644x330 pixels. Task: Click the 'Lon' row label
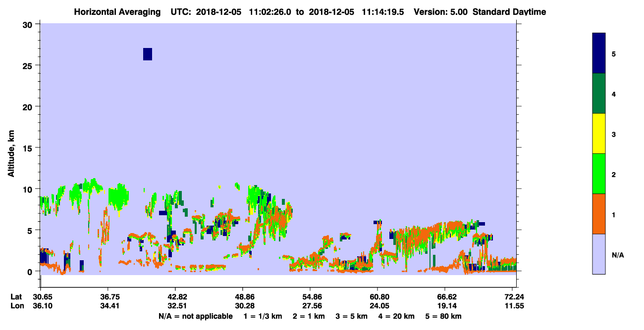pos(16,306)
